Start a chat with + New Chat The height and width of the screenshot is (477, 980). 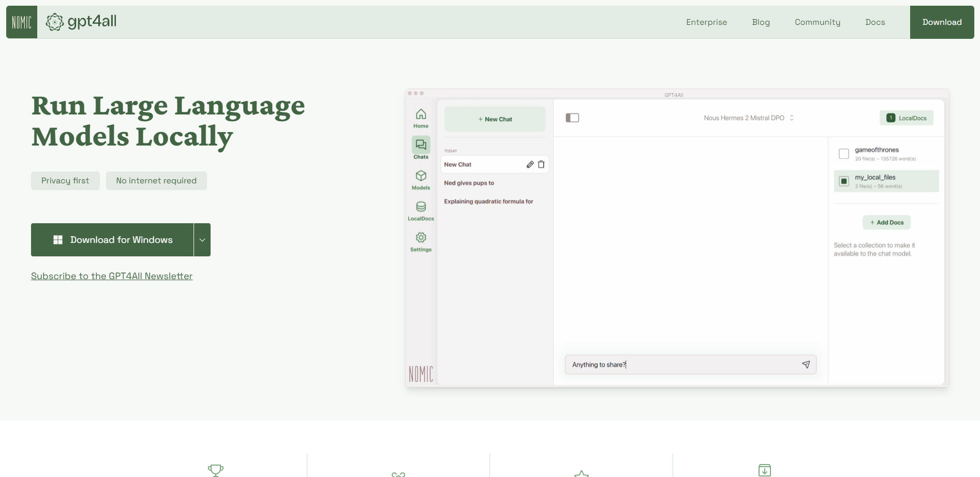495,119
